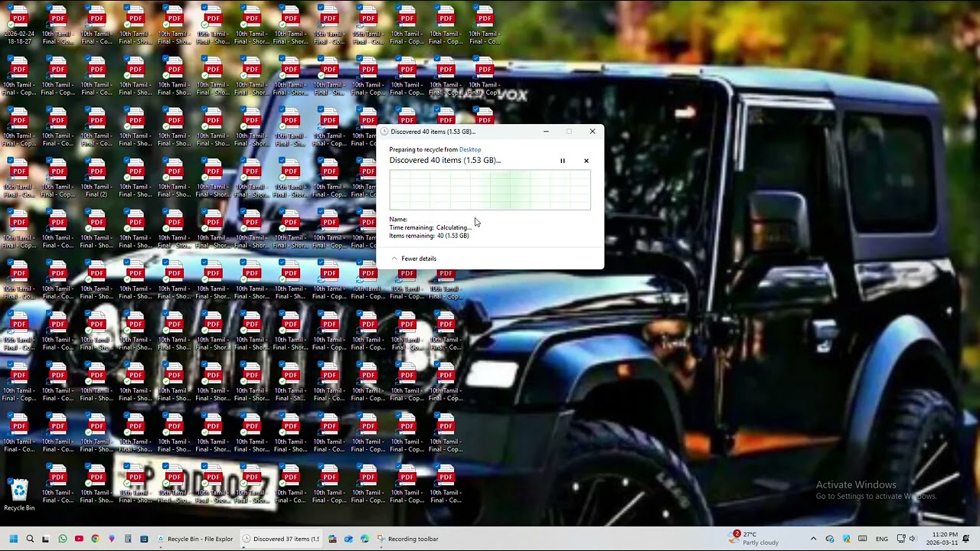Open the Windows Start menu
This screenshot has width=980, height=551.
point(13,539)
